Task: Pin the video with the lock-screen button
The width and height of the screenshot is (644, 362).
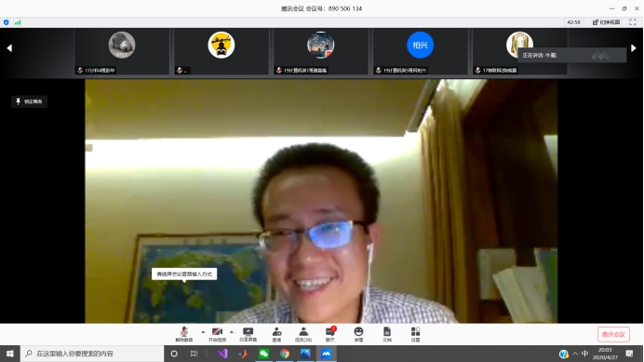Action: point(29,101)
